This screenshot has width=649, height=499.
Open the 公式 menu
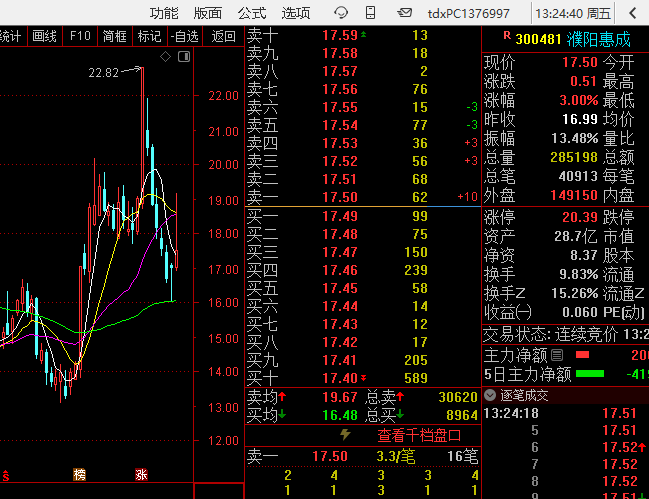(x=252, y=13)
